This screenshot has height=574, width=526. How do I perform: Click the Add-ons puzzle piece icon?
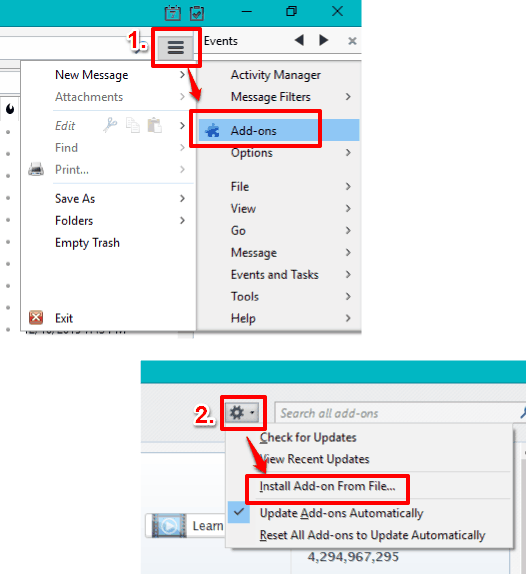[212, 130]
